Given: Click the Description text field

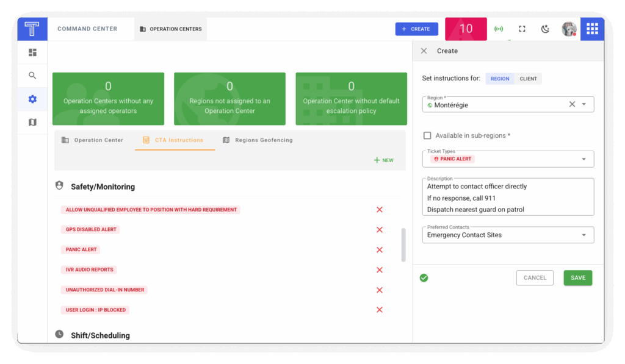Looking at the screenshot, I should coord(507,198).
